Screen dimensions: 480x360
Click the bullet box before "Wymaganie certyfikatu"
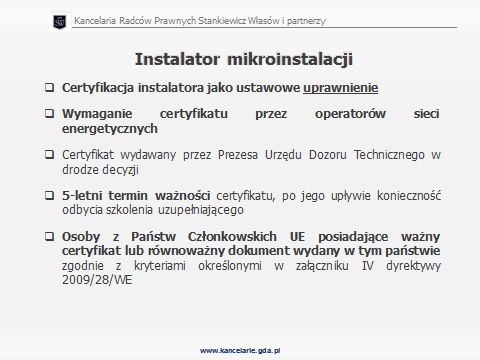pyautogui.click(x=49, y=113)
